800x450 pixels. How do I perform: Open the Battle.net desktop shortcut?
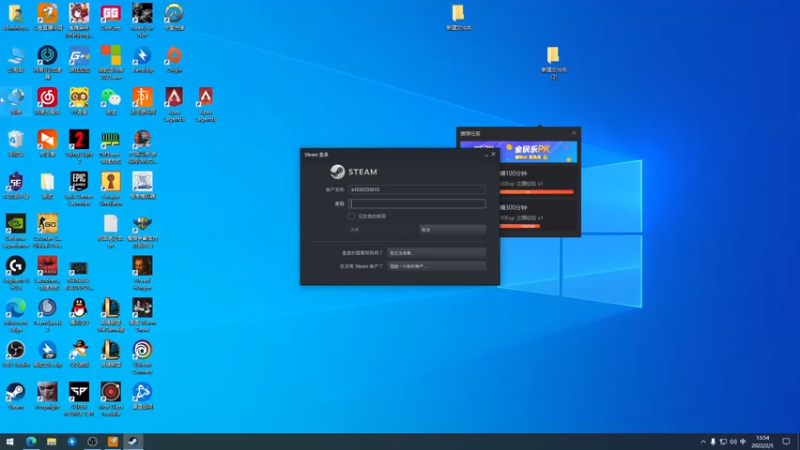142,396
